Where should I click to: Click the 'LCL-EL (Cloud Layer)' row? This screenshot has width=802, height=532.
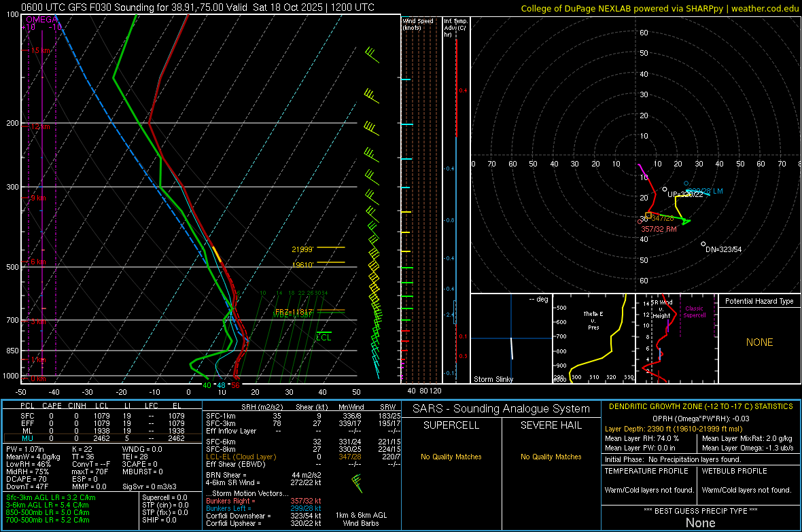point(303,457)
